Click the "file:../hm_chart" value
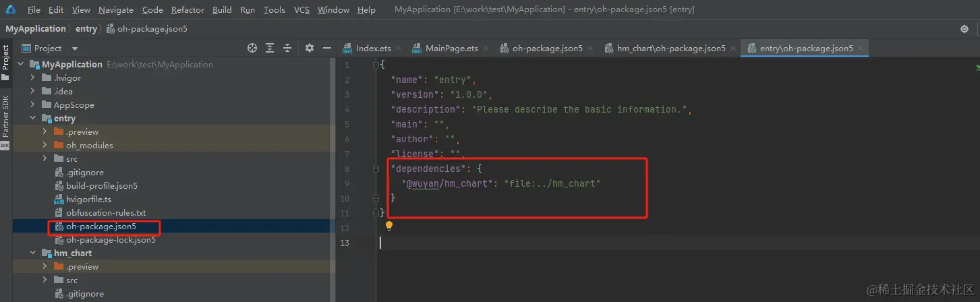Viewport: 980px width, 302px height. click(x=552, y=183)
